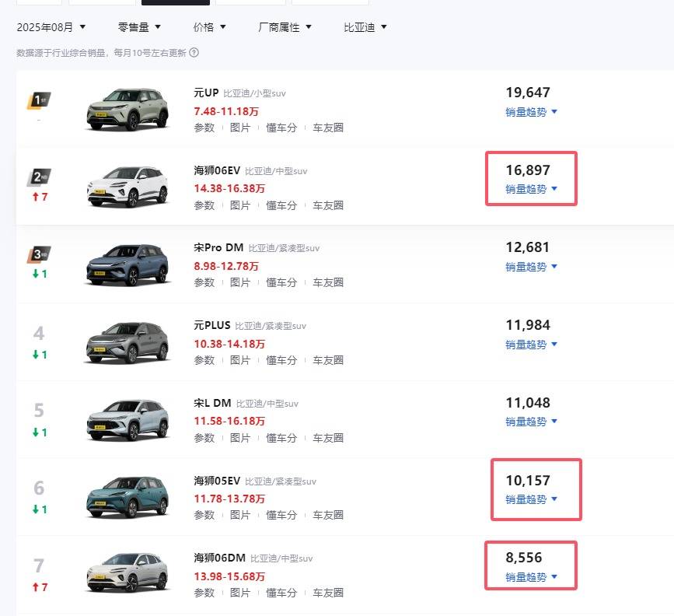Click the 元PLUS model title
This screenshot has width=674, height=616.
pyautogui.click(x=212, y=325)
